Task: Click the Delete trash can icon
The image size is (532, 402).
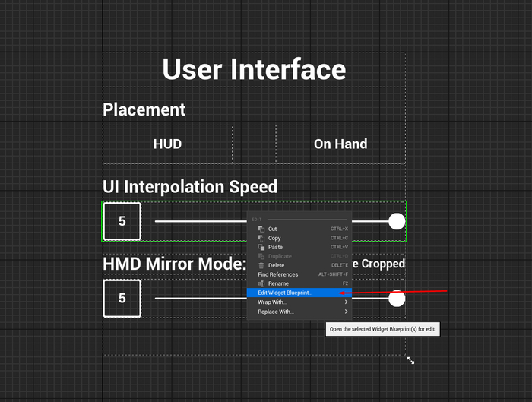Action: [x=261, y=265]
